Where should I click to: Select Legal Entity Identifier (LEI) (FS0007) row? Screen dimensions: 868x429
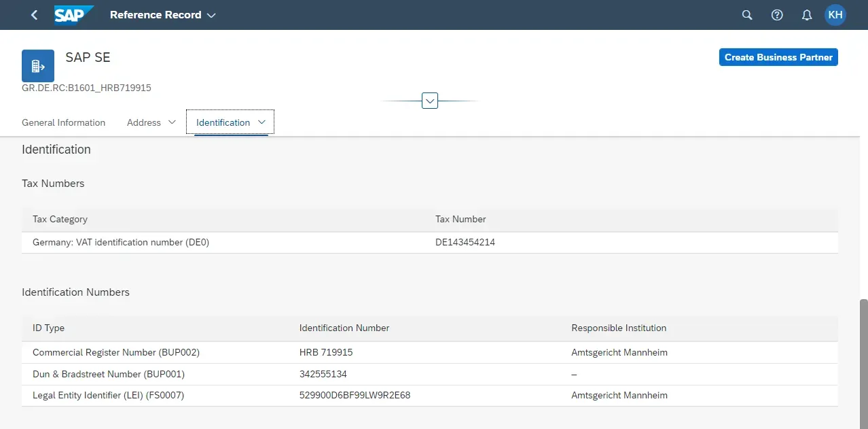coord(430,396)
